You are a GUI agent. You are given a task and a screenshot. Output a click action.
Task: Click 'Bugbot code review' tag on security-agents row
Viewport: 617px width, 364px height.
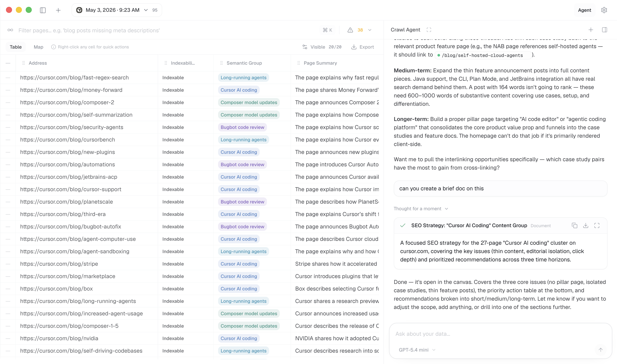pos(243,127)
